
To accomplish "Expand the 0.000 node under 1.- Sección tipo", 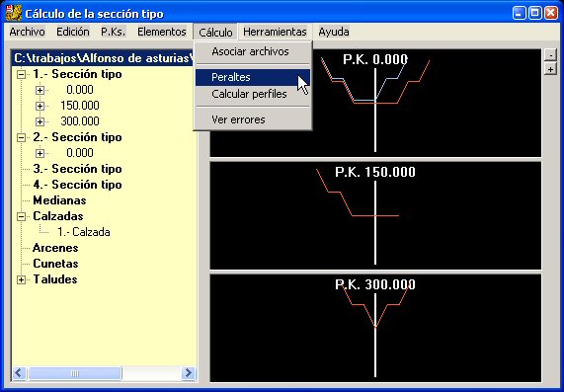I will tap(40, 90).
